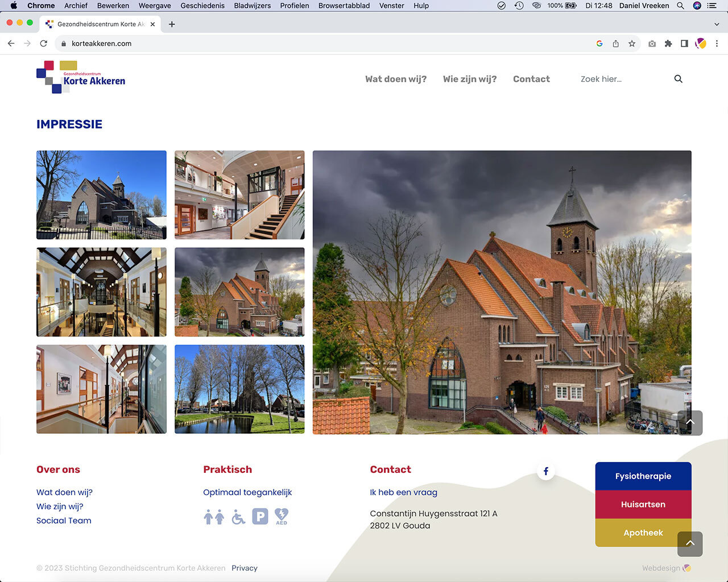
Task: Open 'Wie zijn wij?' in top navigation
Action: pos(470,79)
